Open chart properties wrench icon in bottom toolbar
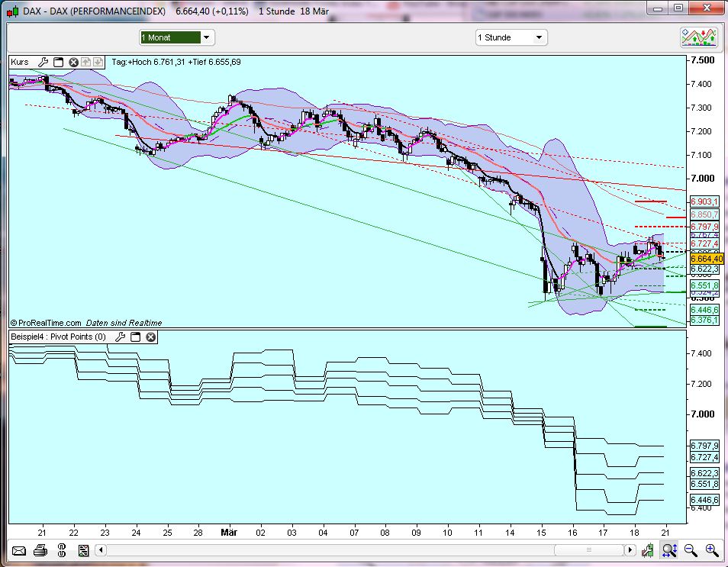This screenshot has width=728, height=567. 648,551
